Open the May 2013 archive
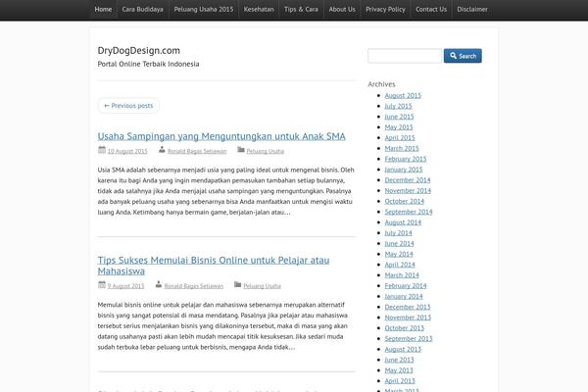The image size is (588, 392). 399,370
